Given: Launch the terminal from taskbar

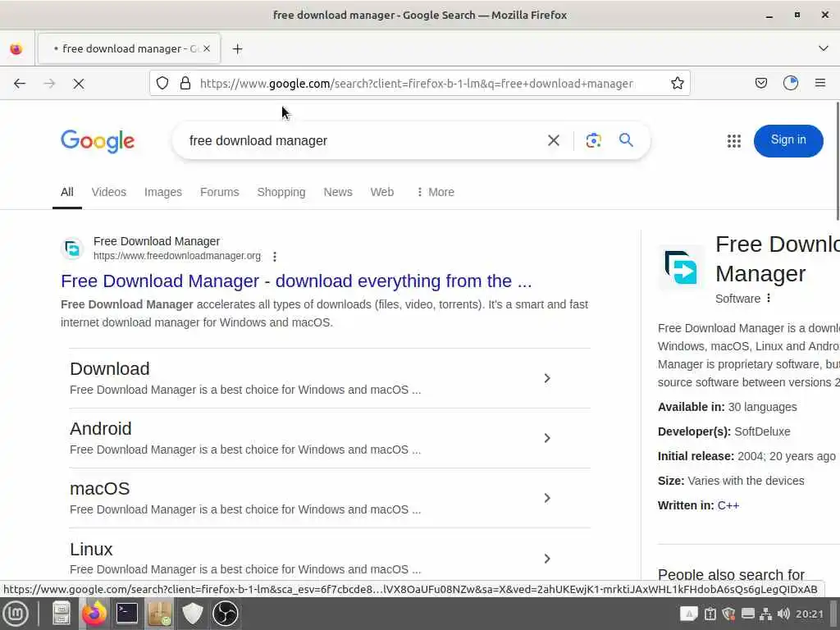Looking at the screenshot, I should (x=127, y=614).
